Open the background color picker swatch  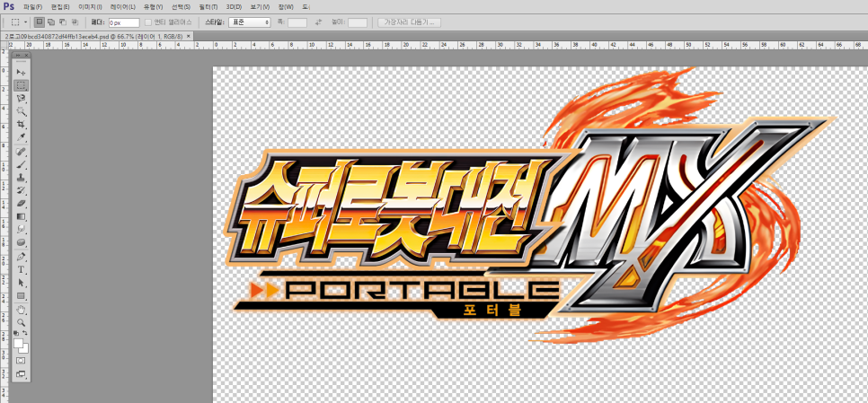pos(25,349)
